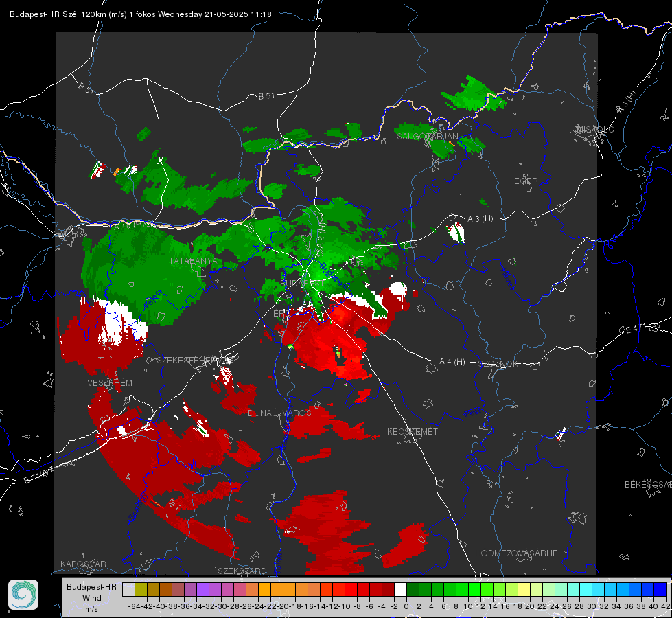672x618 pixels.
Task: Click the DUNAUJVAROS city label
Action: [279, 413]
